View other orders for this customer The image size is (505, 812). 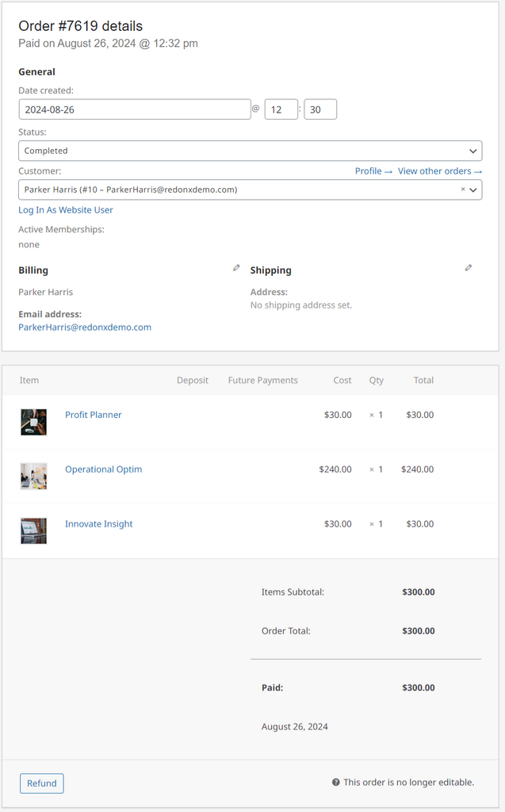(439, 171)
